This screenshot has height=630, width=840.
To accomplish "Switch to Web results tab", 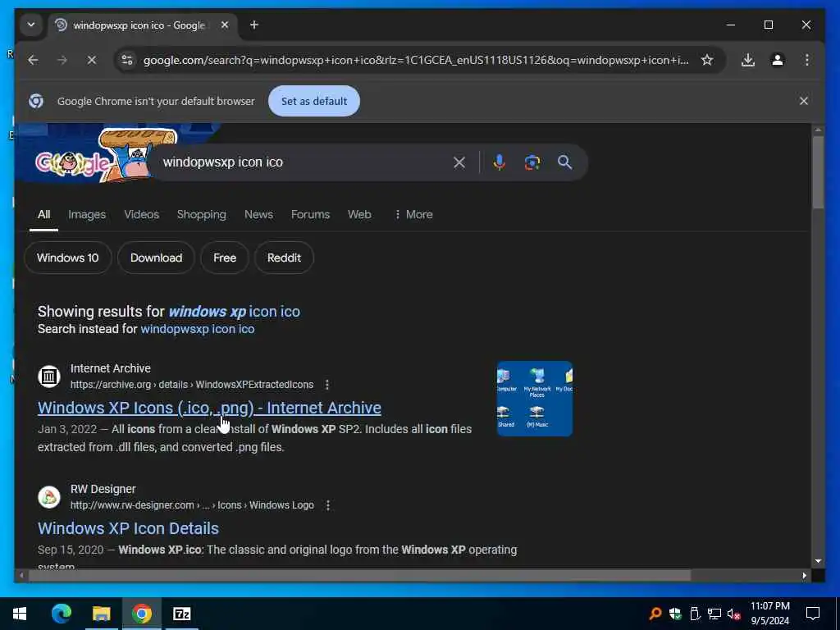I will pyautogui.click(x=359, y=214).
